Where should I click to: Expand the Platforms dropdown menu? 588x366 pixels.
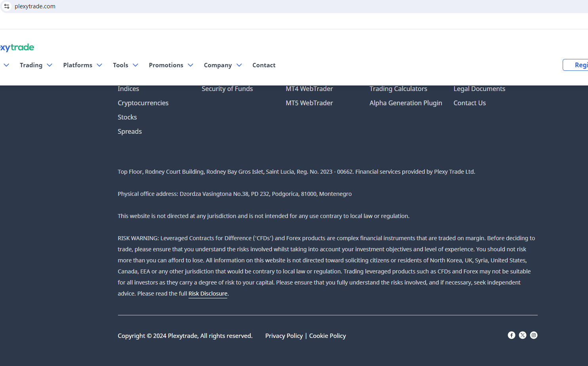83,65
